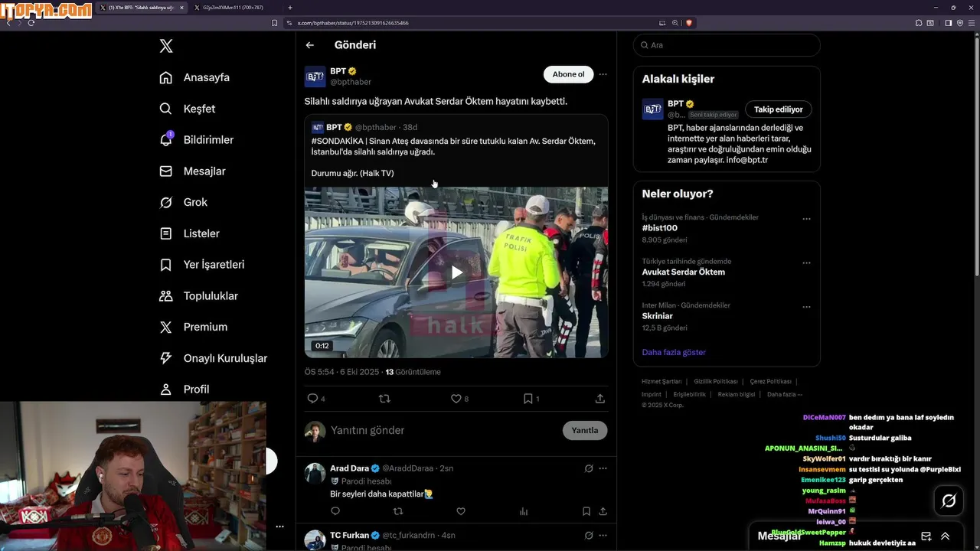The height and width of the screenshot is (551, 980).
Task: Click Yanıtla button
Action: pos(585,430)
